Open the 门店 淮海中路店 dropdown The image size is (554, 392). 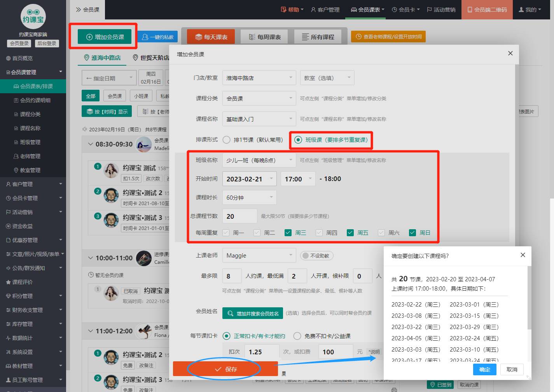coord(259,78)
